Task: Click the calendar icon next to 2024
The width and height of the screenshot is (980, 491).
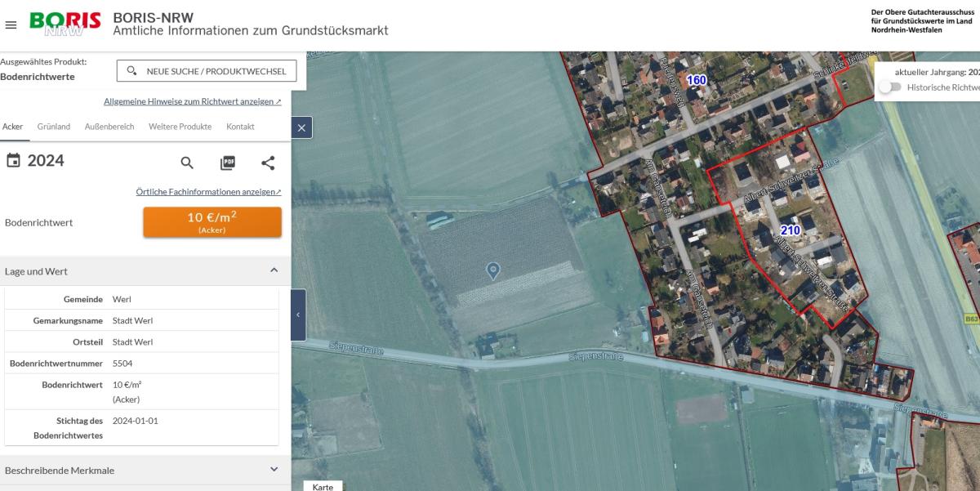Action: [x=13, y=161]
